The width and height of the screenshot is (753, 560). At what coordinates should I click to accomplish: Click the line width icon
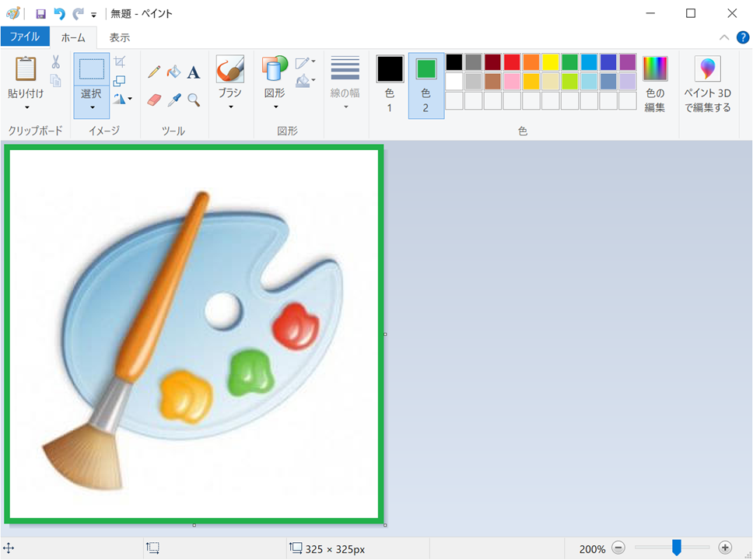pyautogui.click(x=345, y=68)
